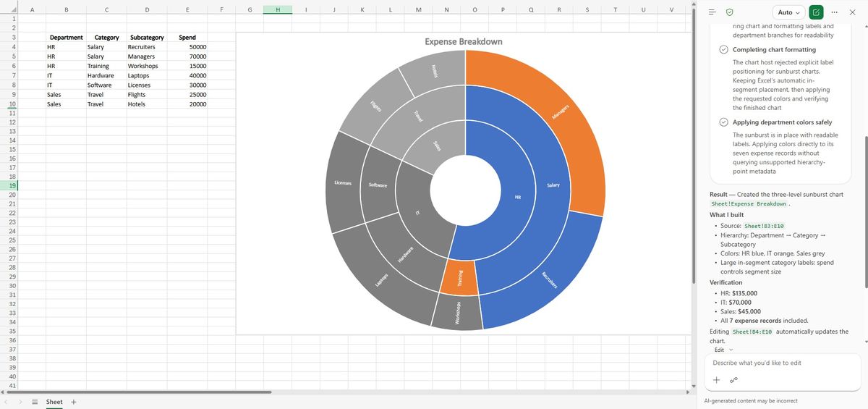This screenshot has height=409, width=868.
Task: Click the 'Applying department colors safely' step checkmark
Action: (723, 122)
